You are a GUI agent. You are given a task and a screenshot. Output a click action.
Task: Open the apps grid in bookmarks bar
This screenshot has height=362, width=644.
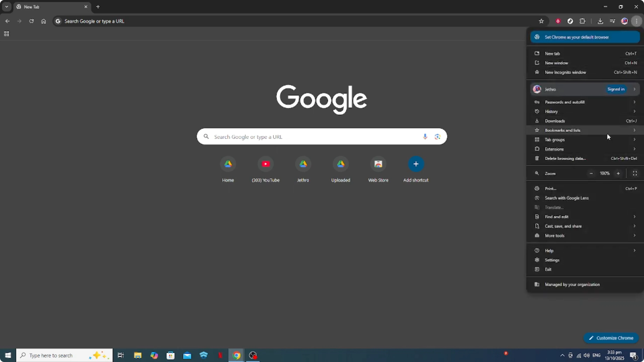click(7, 33)
